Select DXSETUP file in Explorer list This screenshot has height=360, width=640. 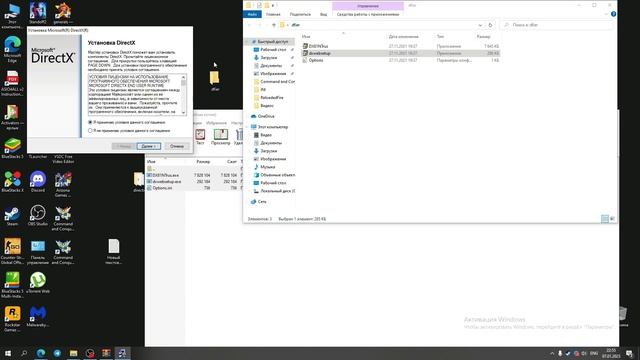(x=318, y=46)
